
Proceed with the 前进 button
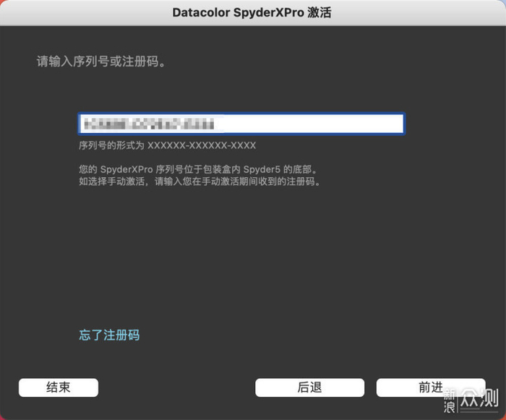coord(431,387)
